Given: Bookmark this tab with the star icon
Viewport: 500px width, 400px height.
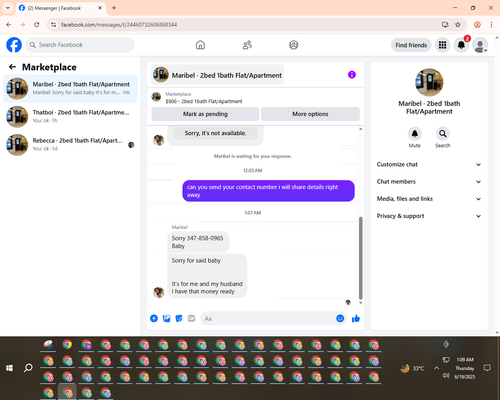Looking at the screenshot, I should pyautogui.click(x=458, y=25).
